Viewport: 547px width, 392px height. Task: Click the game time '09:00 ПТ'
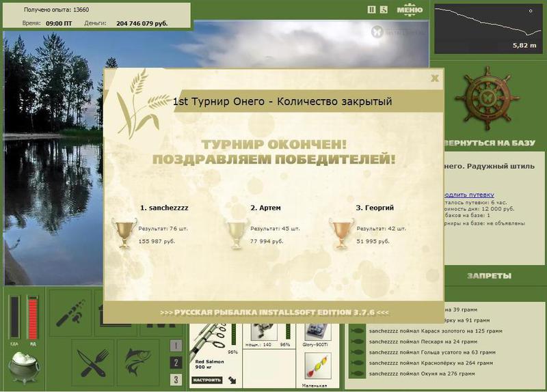point(59,24)
